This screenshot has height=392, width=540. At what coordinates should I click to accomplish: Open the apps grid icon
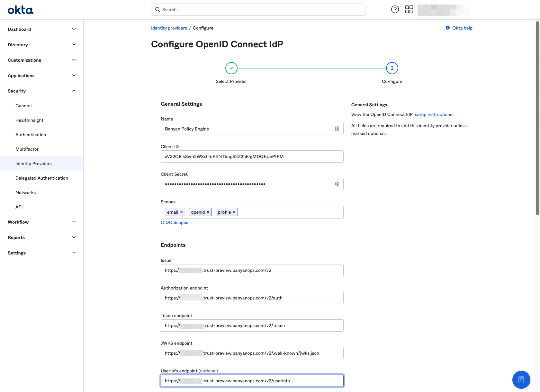coord(409,10)
